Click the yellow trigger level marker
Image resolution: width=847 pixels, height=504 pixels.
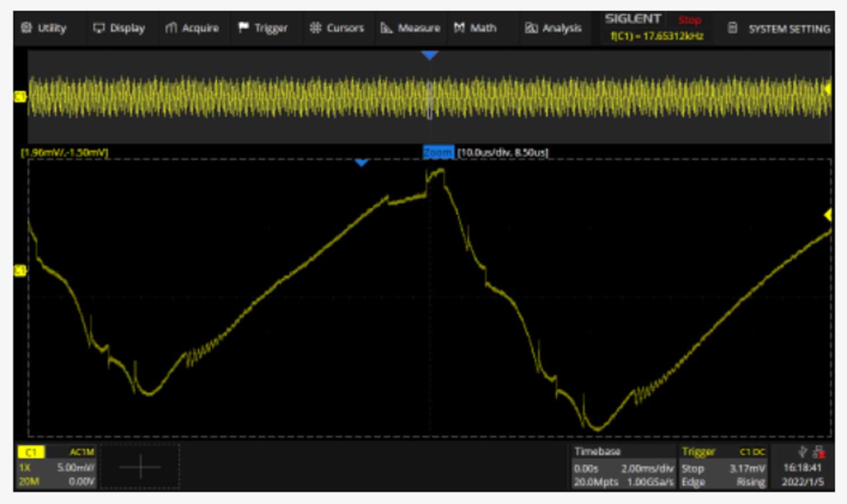pyautogui.click(x=828, y=215)
